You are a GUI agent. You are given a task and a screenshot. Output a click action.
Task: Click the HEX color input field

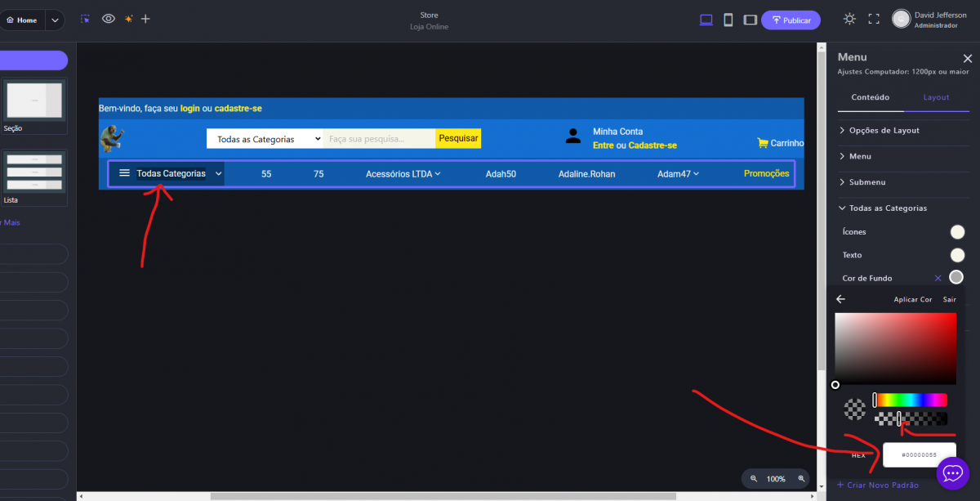[919, 454]
